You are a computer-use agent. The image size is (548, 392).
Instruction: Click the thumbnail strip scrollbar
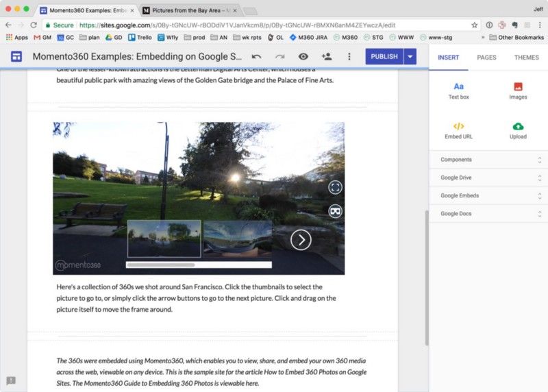[x=161, y=265]
